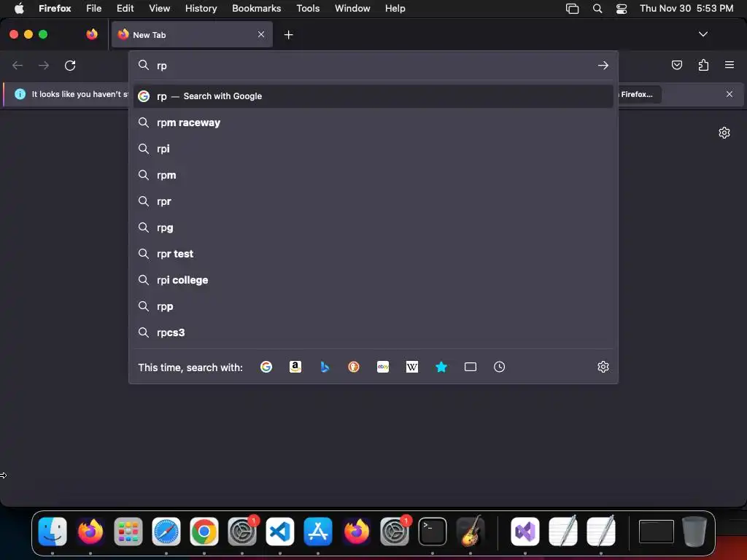
Task: Search this time with Google icon
Action: (266, 367)
